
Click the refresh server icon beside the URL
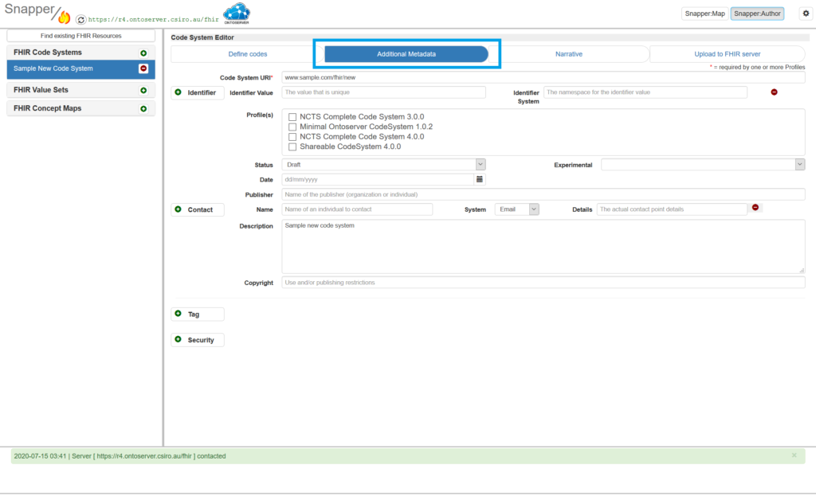pos(80,19)
